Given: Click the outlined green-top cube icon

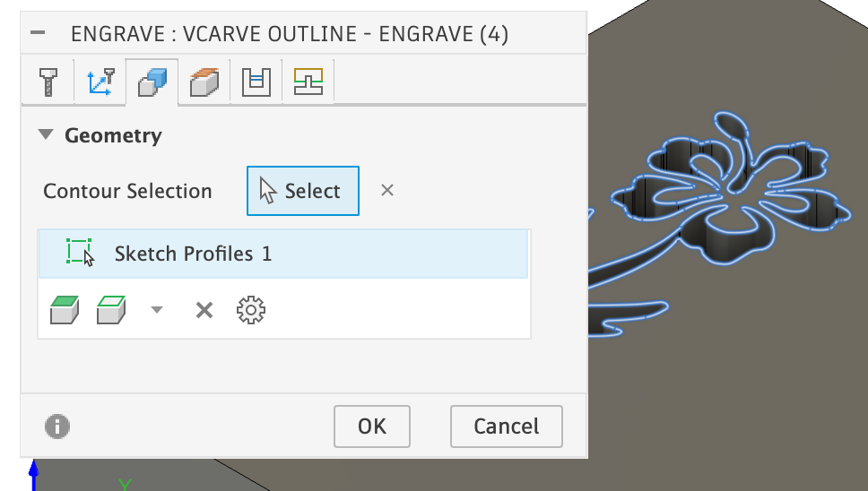Looking at the screenshot, I should click(x=111, y=310).
